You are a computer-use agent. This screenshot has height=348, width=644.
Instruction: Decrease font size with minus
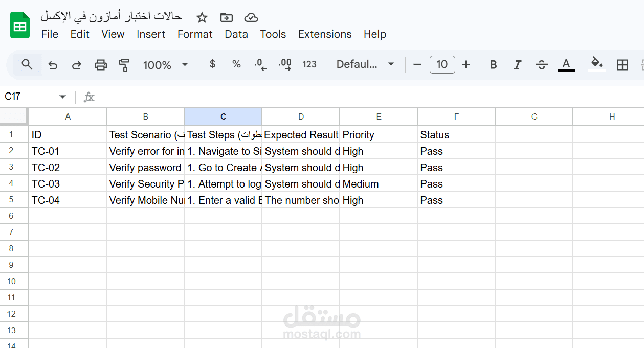tap(417, 64)
